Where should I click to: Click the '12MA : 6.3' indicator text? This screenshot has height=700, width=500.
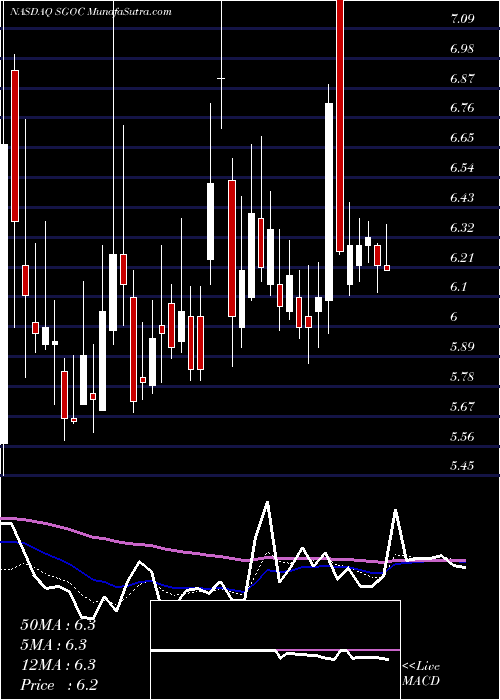[58, 665]
